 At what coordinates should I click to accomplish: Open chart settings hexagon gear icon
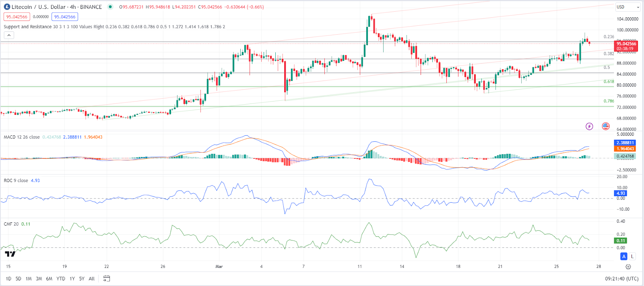pyautogui.click(x=628, y=267)
